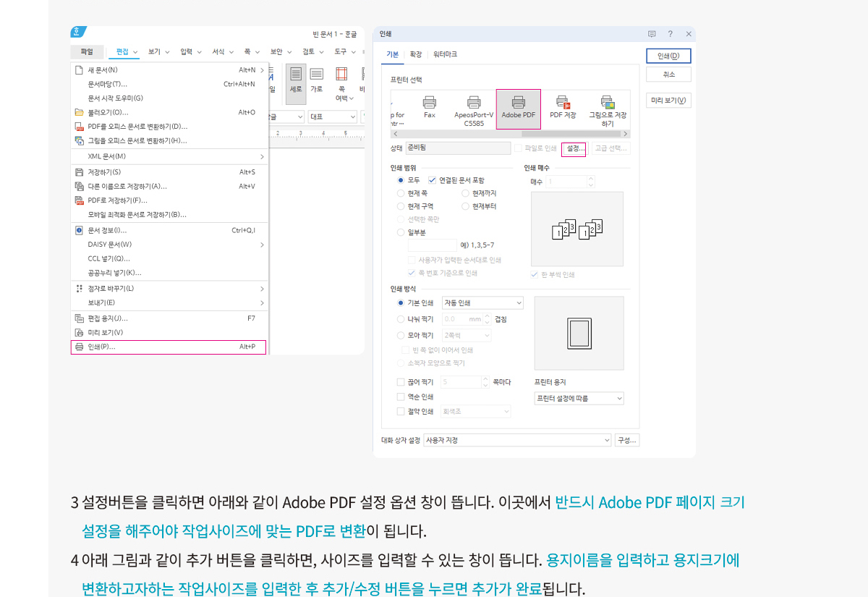Uncheck the 연결된 문서 포함 checkbox

(x=433, y=180)
